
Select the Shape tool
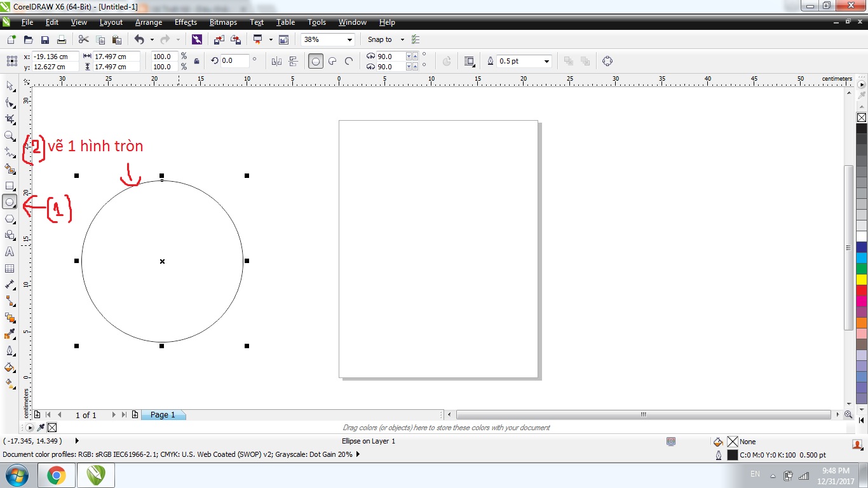coord(10,102)
